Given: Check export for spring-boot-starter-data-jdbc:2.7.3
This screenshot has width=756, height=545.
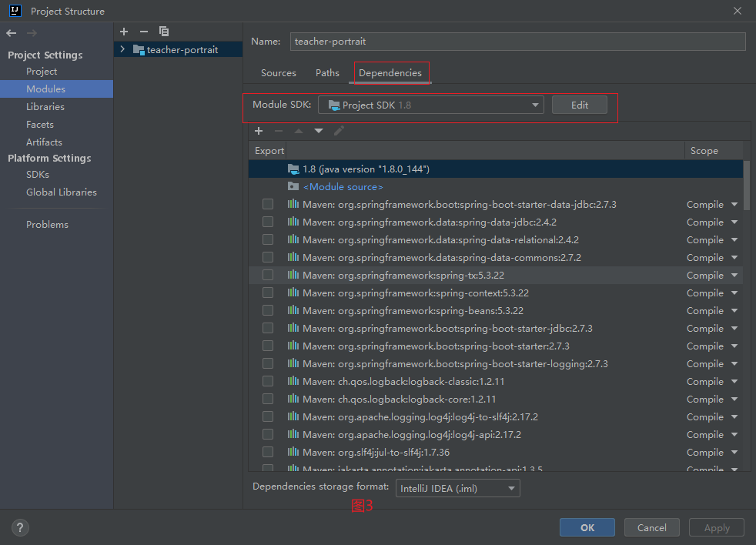Looking at the screenshot, I should point(268,204).
